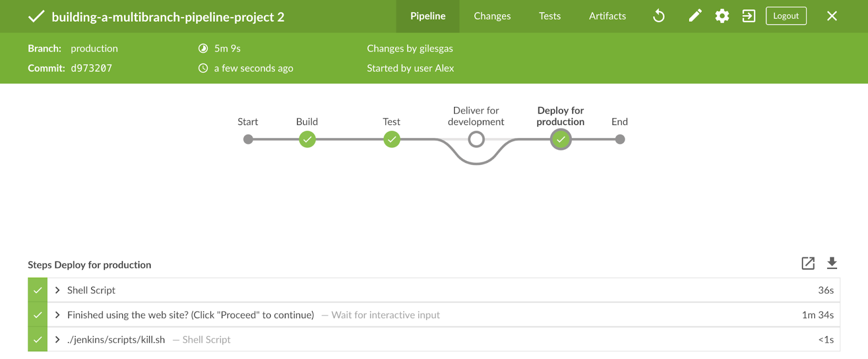Select the Pipeline tab
Image resolution: width=868 pixels, height=359 pixels.
click(x=427, y=16)
